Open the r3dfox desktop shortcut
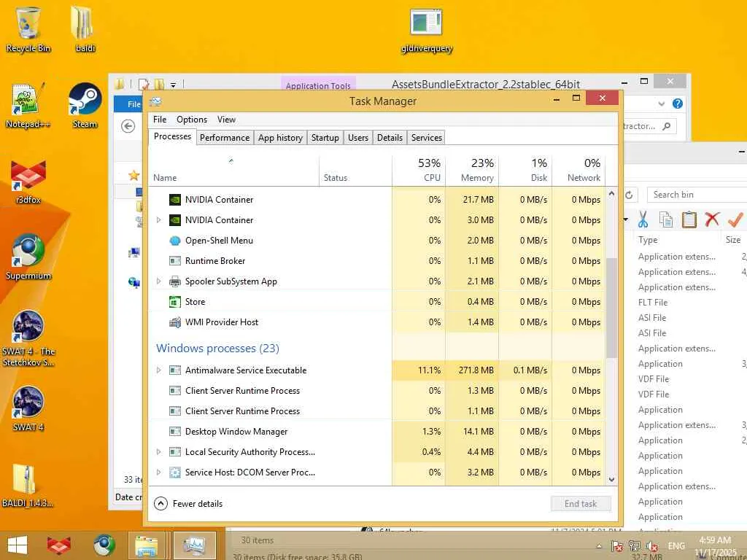The image size is (747, 560). click(28, 182)
